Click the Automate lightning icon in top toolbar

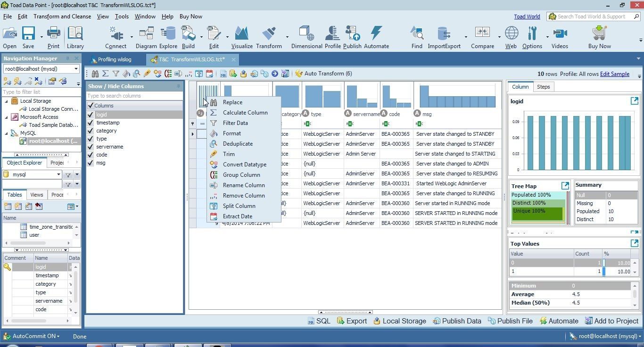point(376,34)
